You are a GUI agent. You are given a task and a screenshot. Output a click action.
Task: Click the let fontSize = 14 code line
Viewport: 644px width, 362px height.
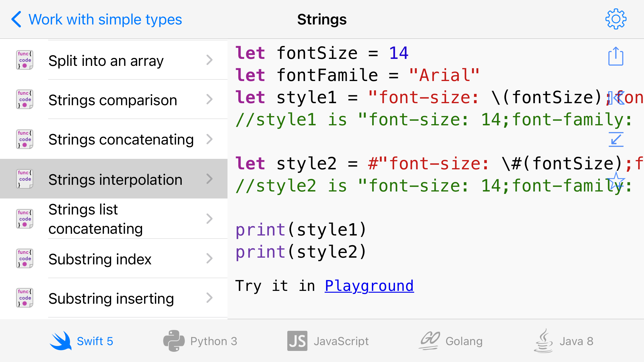coord(322,53)
